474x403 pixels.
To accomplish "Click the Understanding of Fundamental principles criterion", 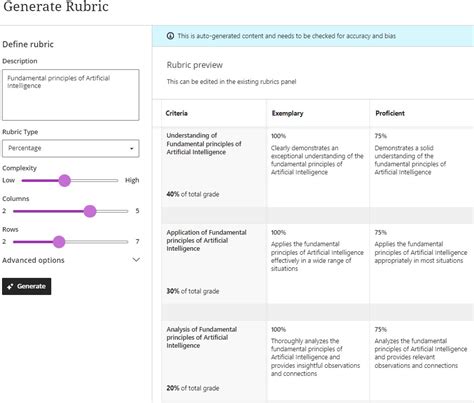I will [204, 144].
